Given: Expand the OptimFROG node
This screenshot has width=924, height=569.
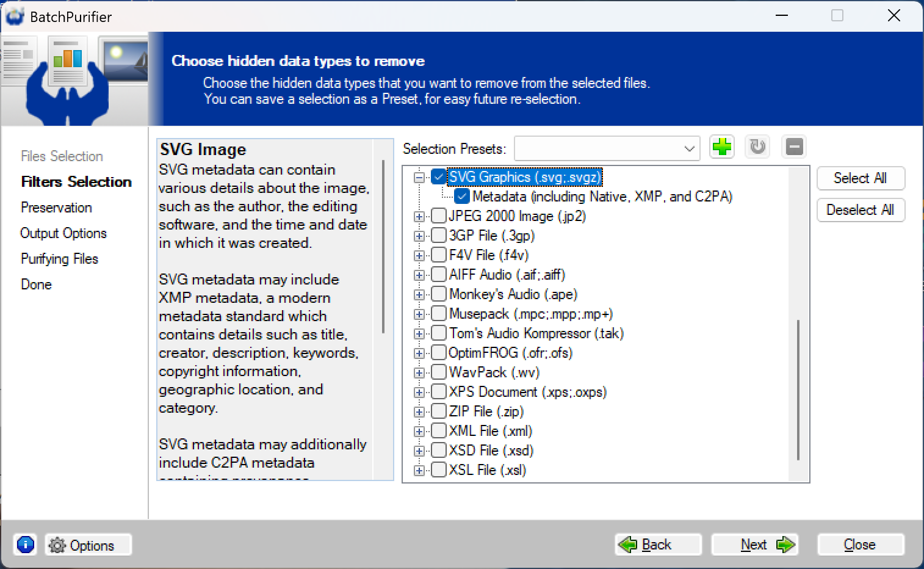Looking at the screenshot, I should pos(419,353).
